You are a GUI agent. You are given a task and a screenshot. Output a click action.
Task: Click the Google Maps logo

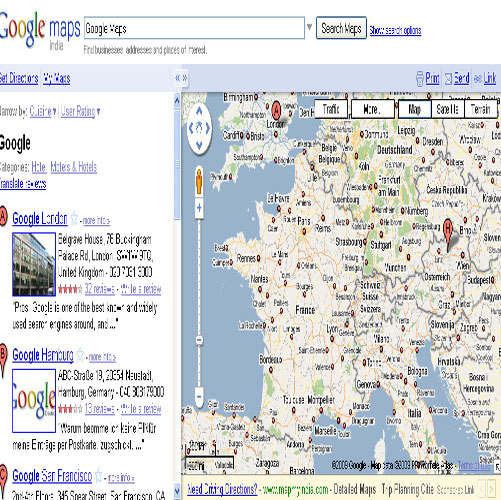pyautogui.click(x=39, y=30)
